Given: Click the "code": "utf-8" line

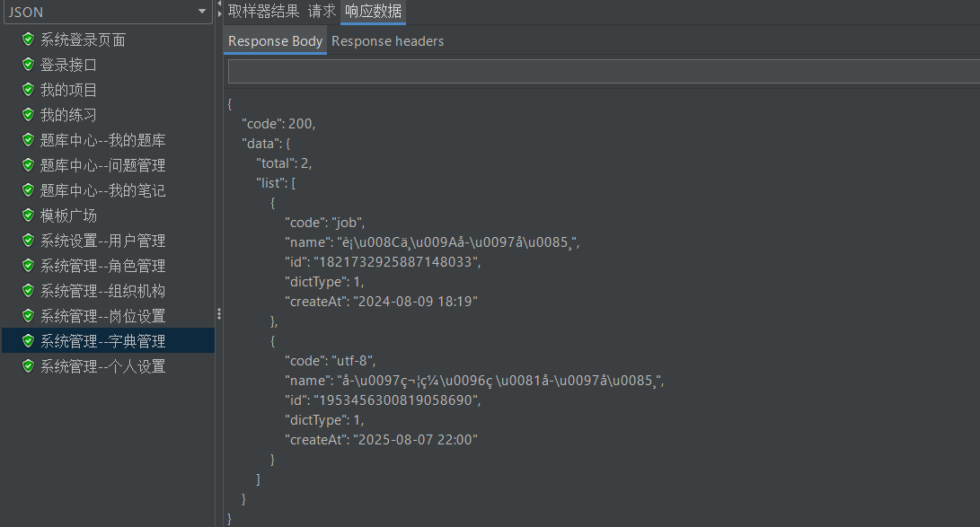Looking at the screenshot, I should click(x=331, y=361).
